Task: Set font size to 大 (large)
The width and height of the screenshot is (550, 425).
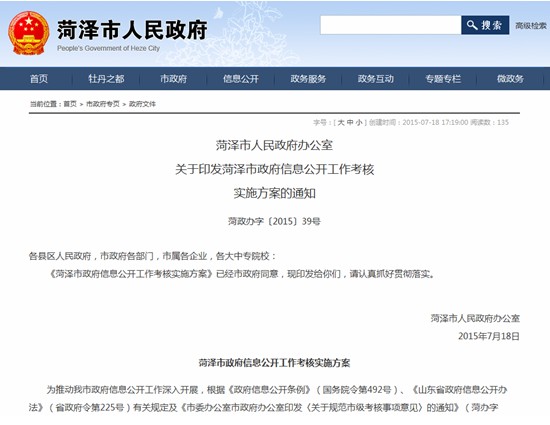Action: pyautogui.click(x=341, y=122)
